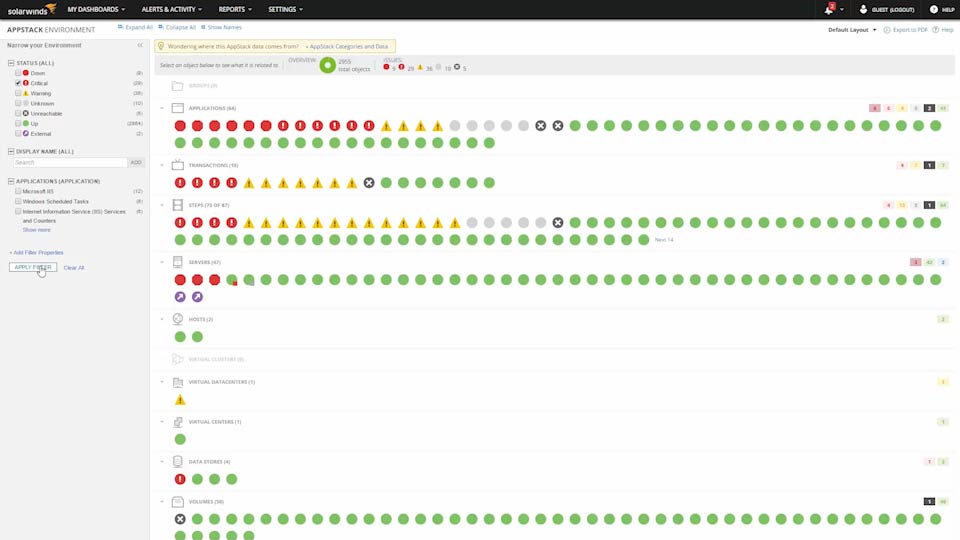Click Guest (Logout) in top bar
The width and height of the screenshot is (960, 540).
(x=893, y=10)
